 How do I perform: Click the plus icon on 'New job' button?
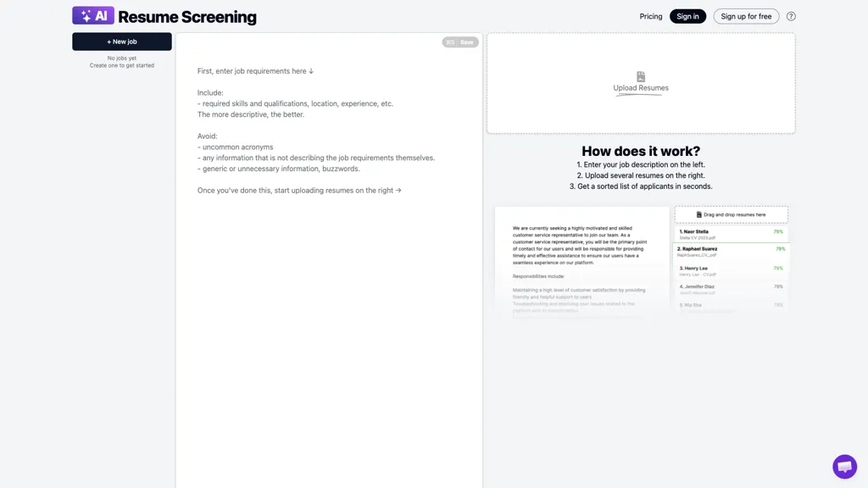point(108,41)
